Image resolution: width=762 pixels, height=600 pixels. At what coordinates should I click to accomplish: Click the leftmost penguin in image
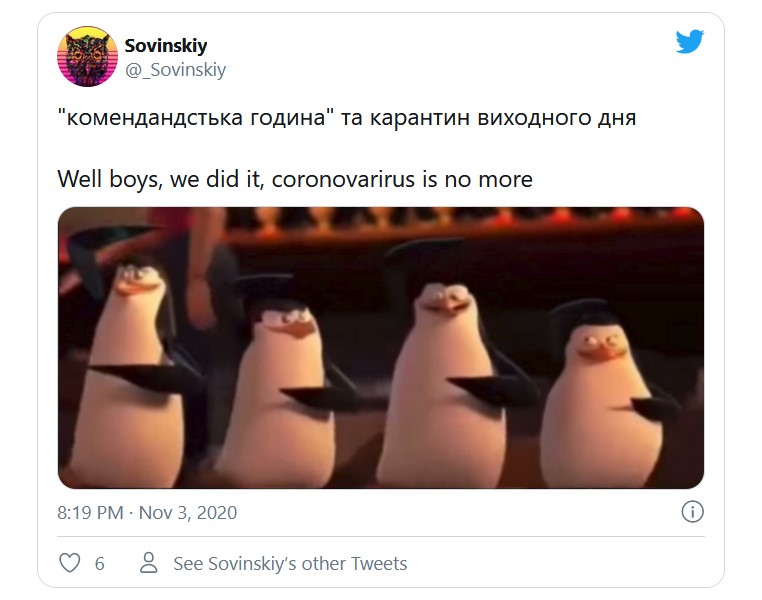tap(130, 374)
